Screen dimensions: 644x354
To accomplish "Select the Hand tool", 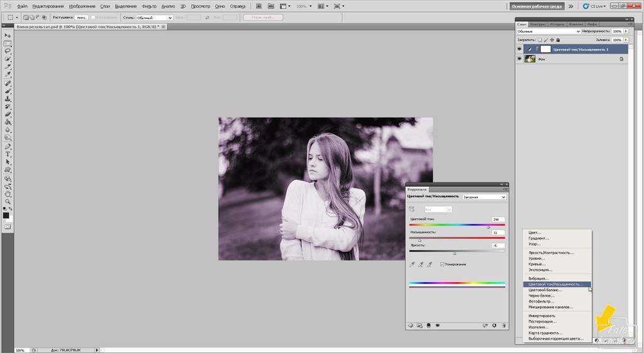I will coord(8,194).
